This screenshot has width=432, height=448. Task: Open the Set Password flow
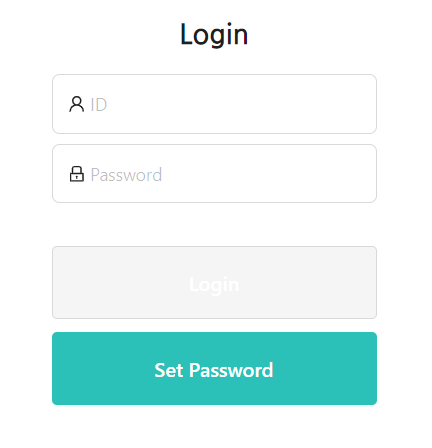214,368
